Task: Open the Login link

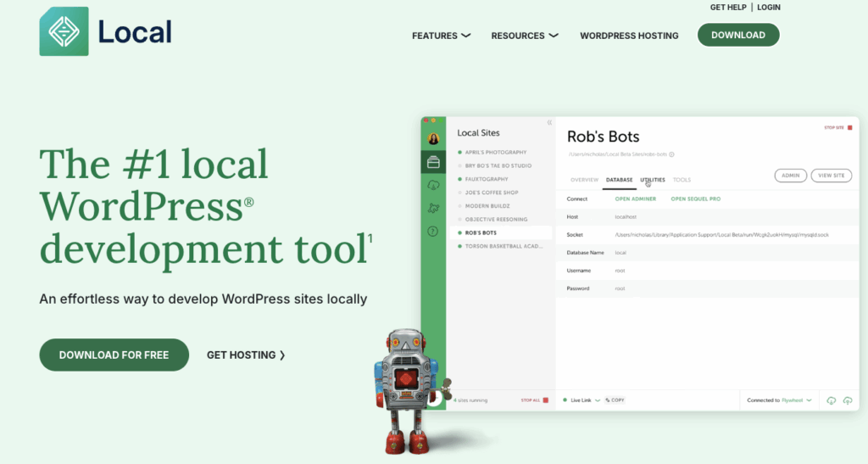Action: (768, 7)
